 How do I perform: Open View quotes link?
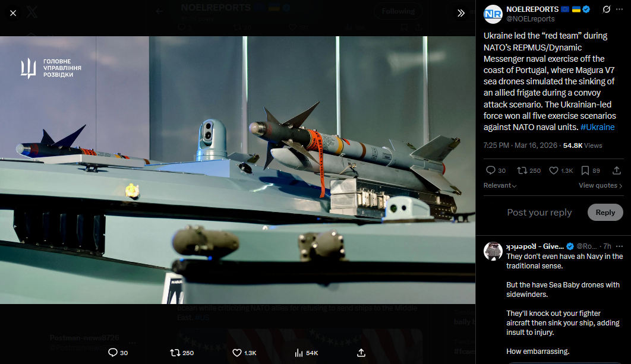pyautogui.click(x=601, y=185)
